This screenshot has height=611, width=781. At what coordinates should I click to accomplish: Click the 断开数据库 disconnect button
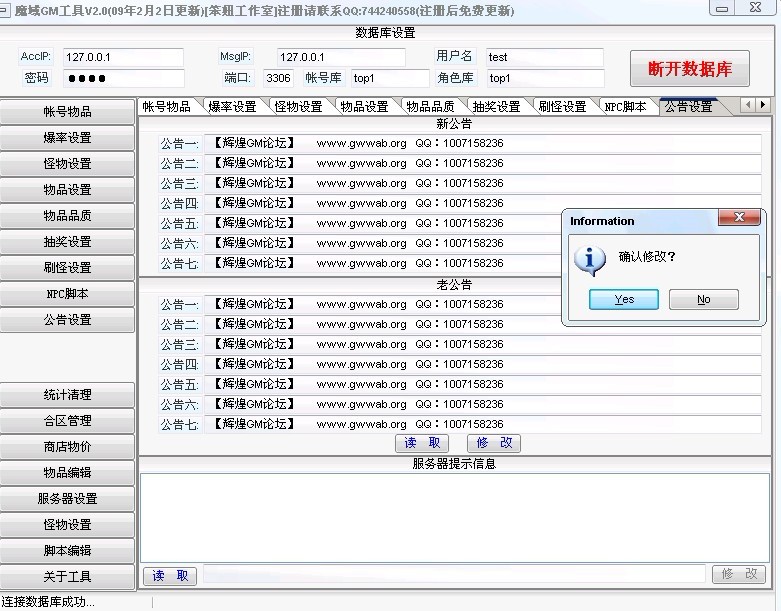point(690,69)
